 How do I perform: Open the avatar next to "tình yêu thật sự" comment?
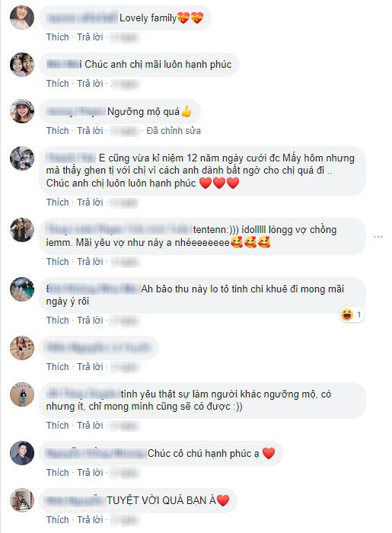pyautogui.click(x=22, y=394)
